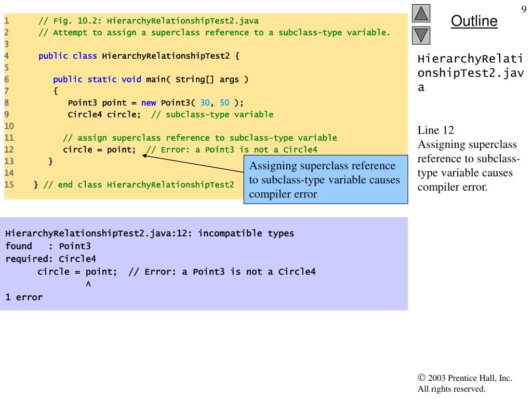Click the caret marker in compiler output
Screen dimensions: 532x399
point(88,285)
